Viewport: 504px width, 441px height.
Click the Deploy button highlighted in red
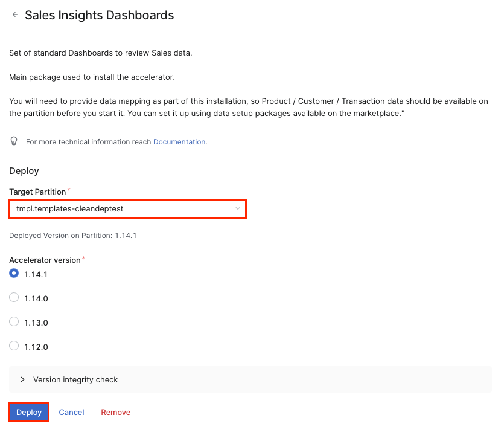28,412
